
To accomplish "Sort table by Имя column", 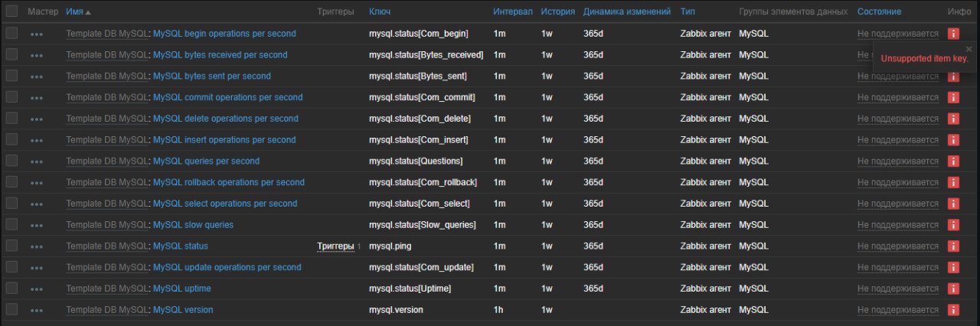I will click(78, 12).
